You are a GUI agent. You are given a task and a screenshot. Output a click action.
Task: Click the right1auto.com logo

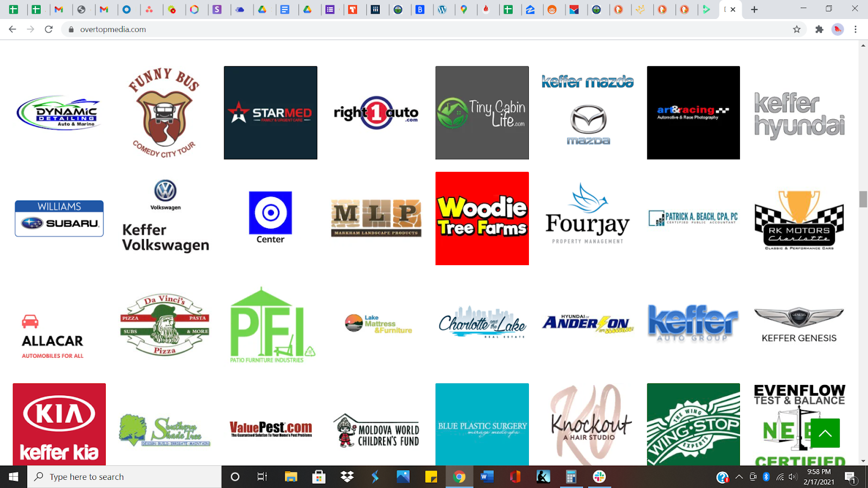click(x=376, y=113)
